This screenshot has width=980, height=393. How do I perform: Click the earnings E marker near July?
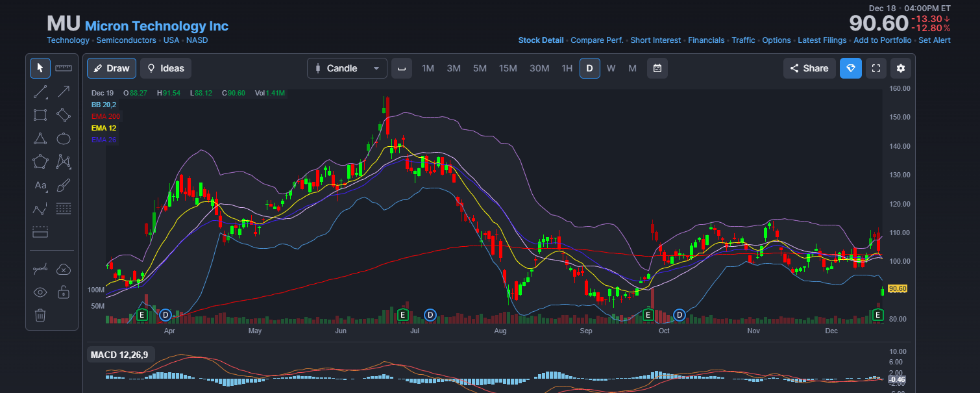(402, 315)
